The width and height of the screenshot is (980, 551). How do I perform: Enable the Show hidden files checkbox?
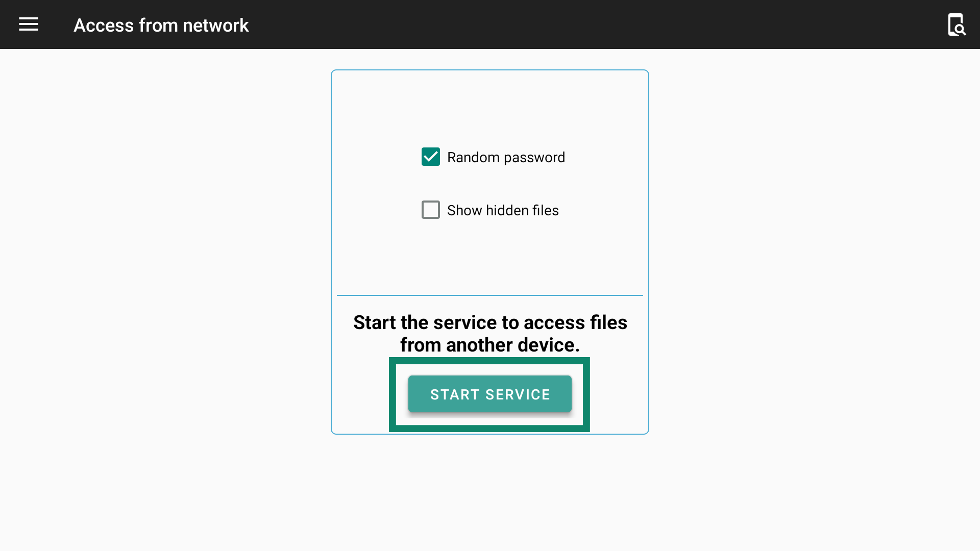click(431, 210)
